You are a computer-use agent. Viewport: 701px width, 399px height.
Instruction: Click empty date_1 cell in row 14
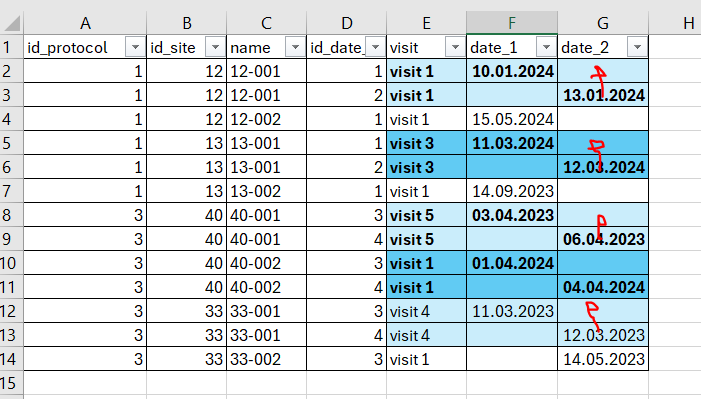coord(512,359)
